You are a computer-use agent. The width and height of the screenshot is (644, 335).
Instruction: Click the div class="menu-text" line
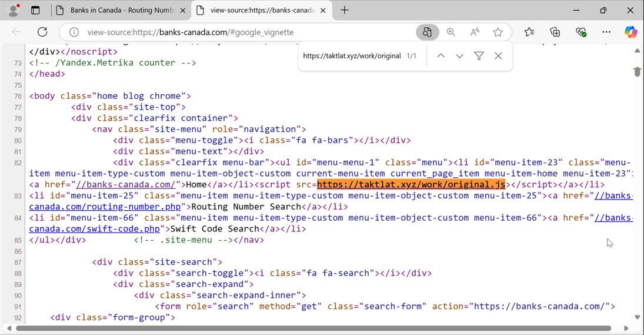click(189, 152)
